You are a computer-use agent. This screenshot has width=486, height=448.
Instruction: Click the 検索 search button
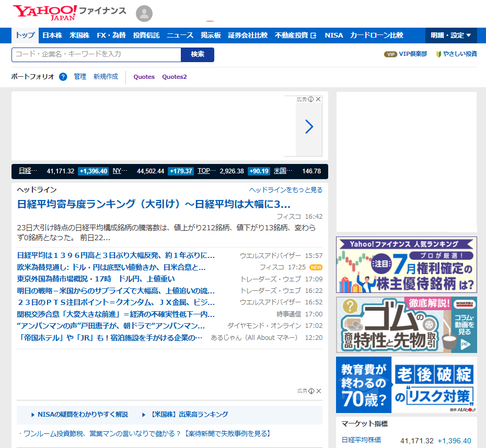click(198, 55)
